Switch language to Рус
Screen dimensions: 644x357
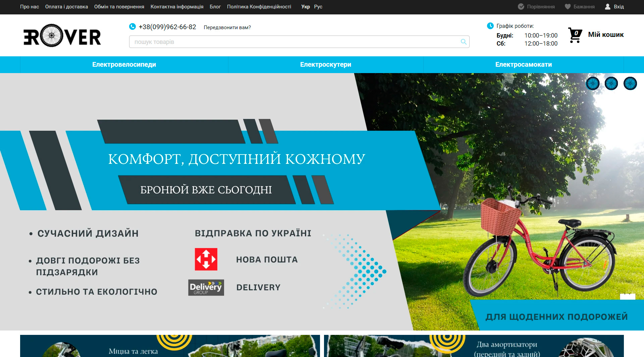tap(318, 7)
